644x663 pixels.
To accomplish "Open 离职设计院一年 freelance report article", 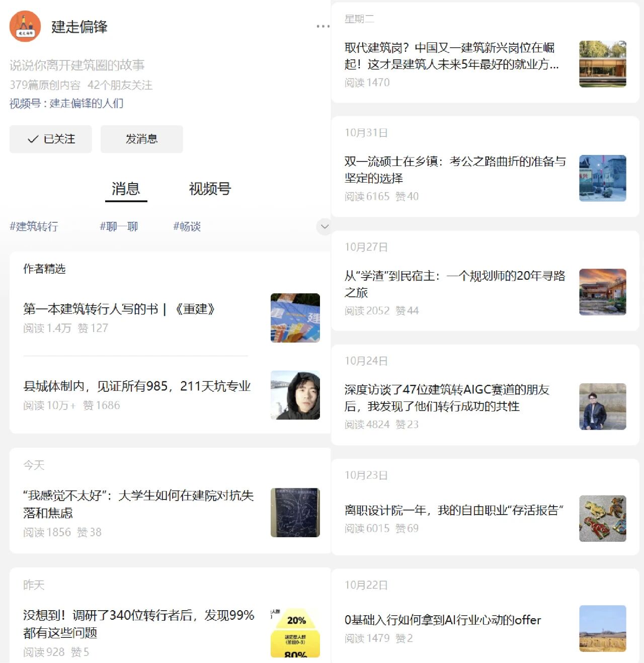I will (x=454, y=510).
